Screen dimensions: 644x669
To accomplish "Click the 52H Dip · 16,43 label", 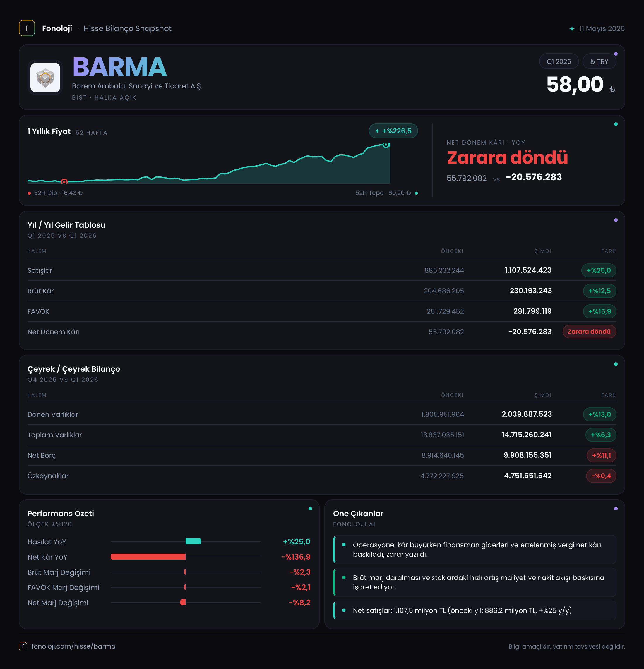I will (58, 193).
